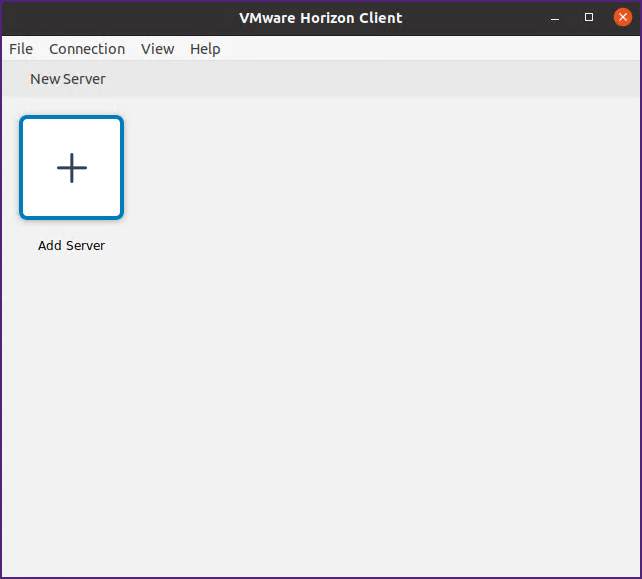Open the View menu

[158, 49]
